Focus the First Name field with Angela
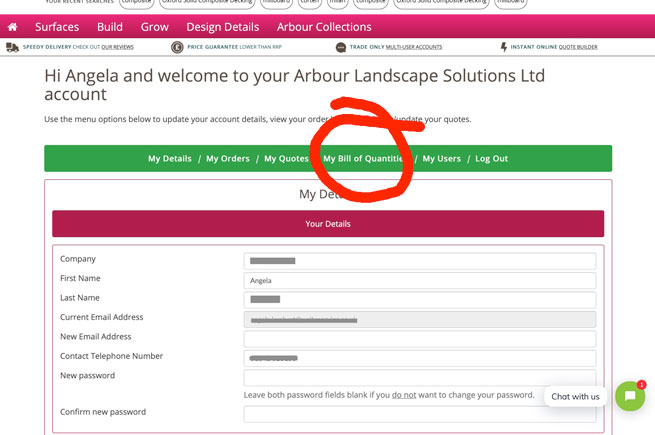This screenshot has height=435, width=655. point(420,280)
